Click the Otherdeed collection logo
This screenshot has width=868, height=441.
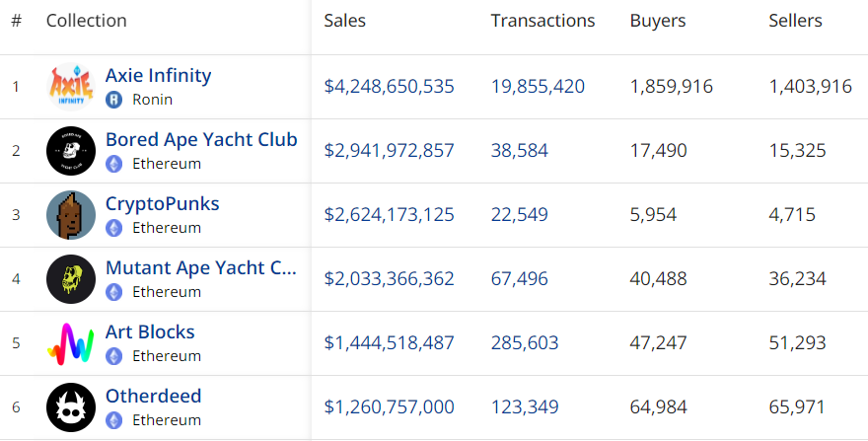(71, 407)
